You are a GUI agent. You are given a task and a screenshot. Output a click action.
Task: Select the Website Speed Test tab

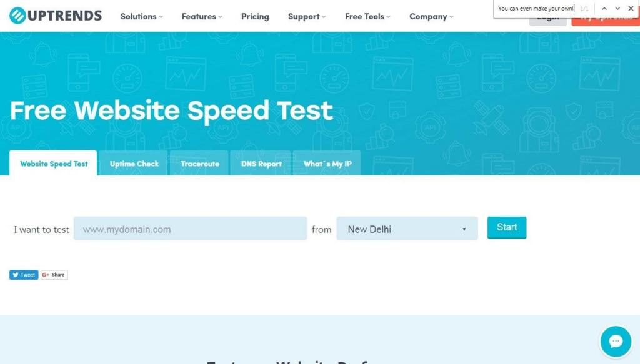(54, 163)
